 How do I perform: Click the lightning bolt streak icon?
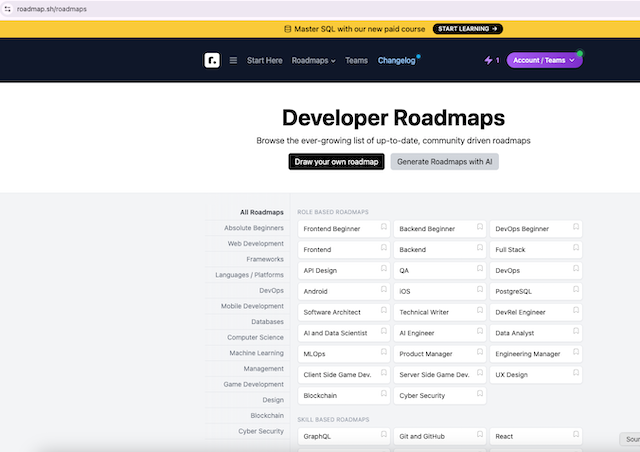pos(488,60)
